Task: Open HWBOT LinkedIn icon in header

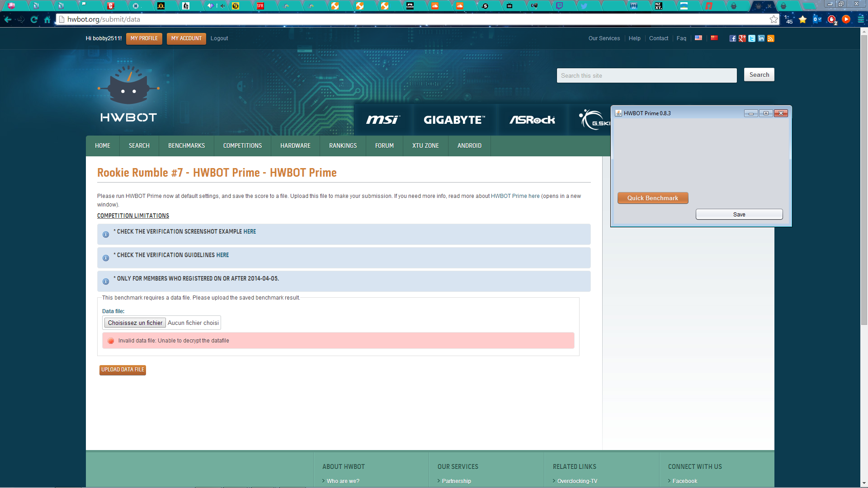Action: [761, 38]
